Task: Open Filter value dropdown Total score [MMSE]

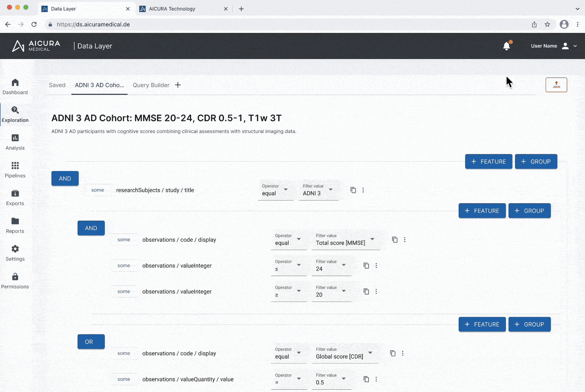Action: (346, 240)
